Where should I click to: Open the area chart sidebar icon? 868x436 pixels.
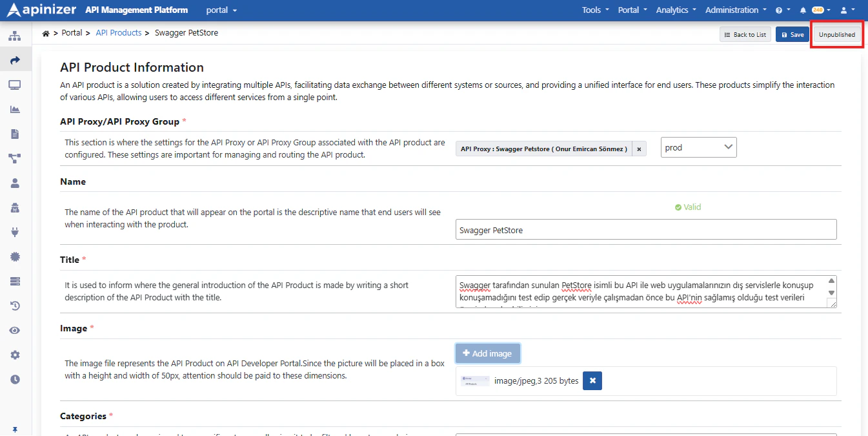[x=15, y=109]
